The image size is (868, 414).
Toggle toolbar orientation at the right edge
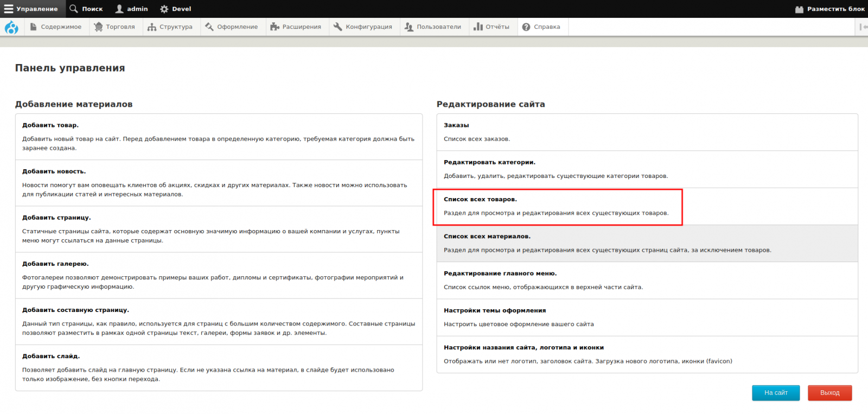click(863, 27)
